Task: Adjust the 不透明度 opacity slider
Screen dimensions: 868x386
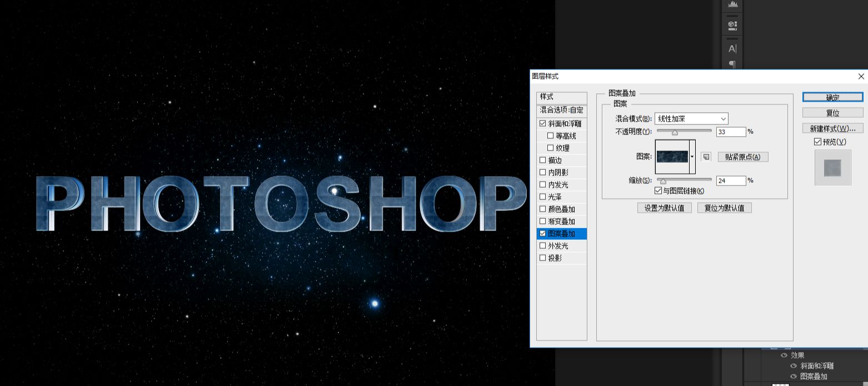Action: [x=675, y=132]
